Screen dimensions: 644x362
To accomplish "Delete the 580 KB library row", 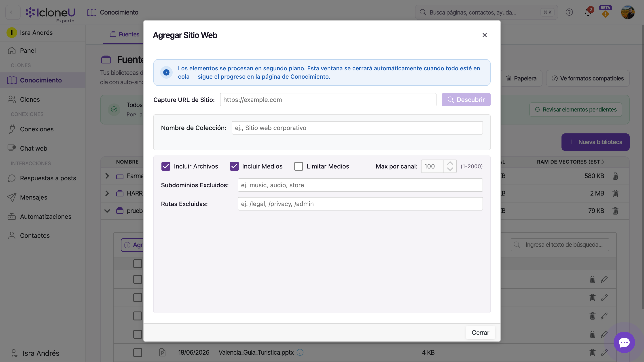I will pyautogui.click(x=615, y=176).
